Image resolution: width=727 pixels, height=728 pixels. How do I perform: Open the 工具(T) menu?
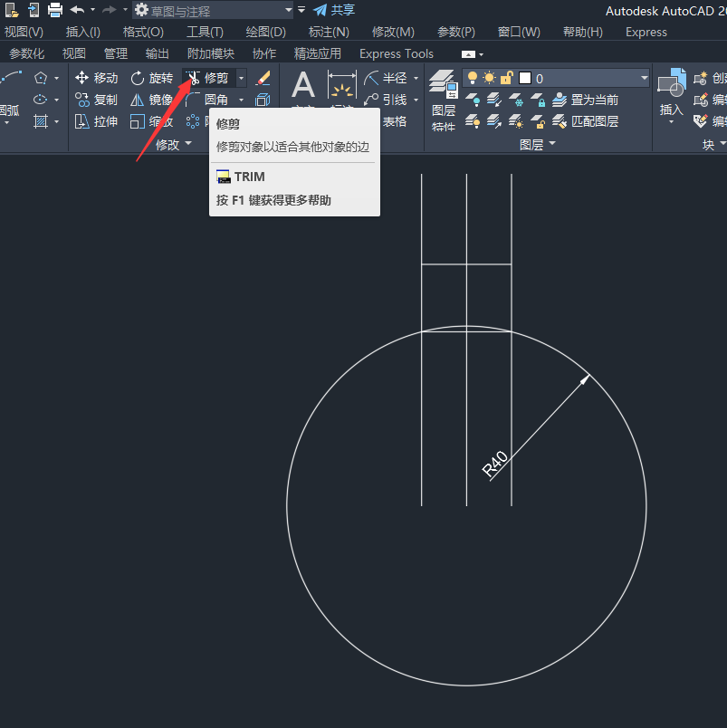(205, 32)
